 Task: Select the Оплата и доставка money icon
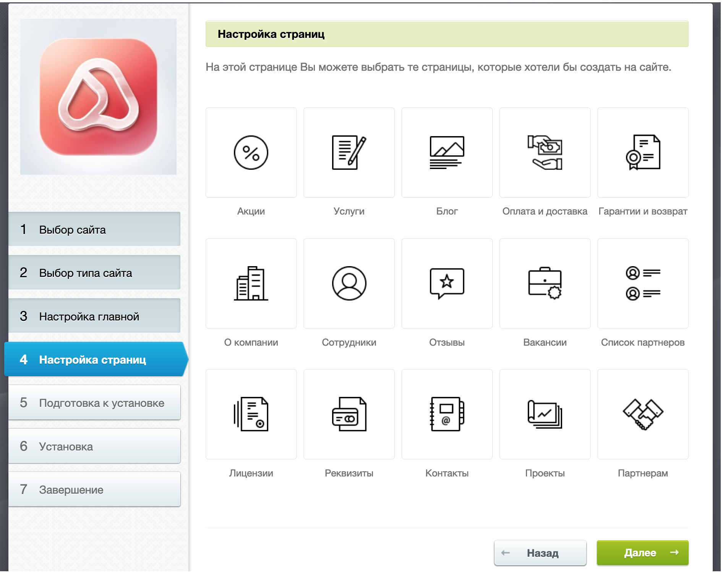545,153
